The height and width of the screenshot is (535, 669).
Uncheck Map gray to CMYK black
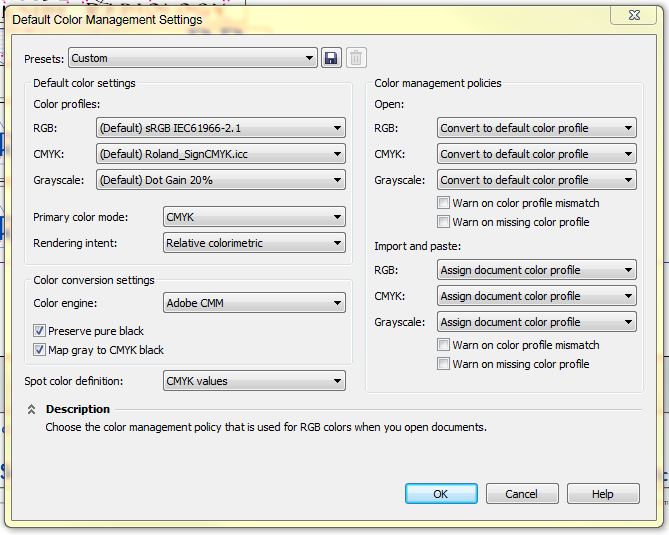click(x=39, y=350)
